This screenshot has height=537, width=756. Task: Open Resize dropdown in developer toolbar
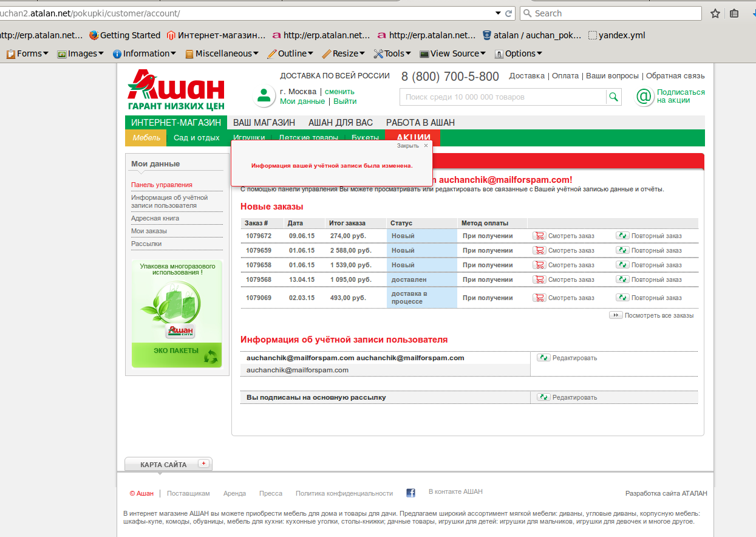click(344, 53)
